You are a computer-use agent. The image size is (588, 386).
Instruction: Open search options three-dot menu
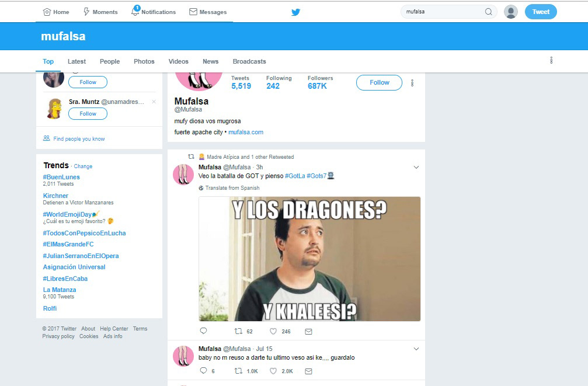[x=551, y=60]
